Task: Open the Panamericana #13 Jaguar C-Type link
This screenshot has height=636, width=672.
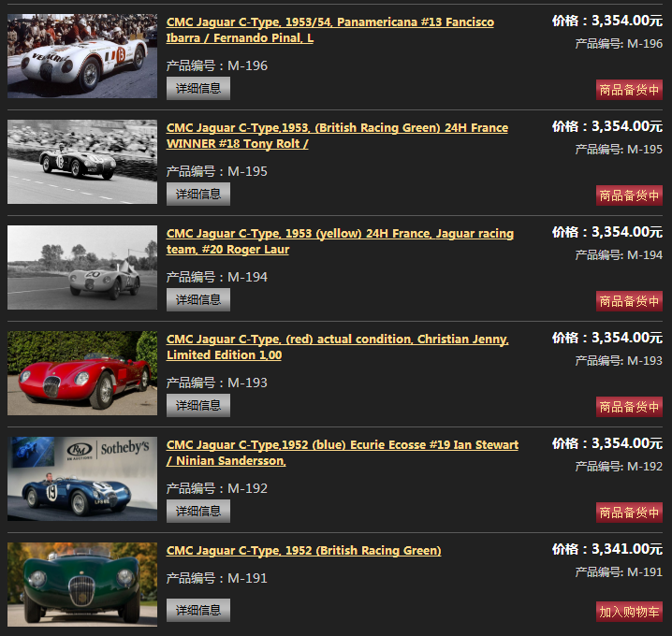Action: (x=330, y=30)
